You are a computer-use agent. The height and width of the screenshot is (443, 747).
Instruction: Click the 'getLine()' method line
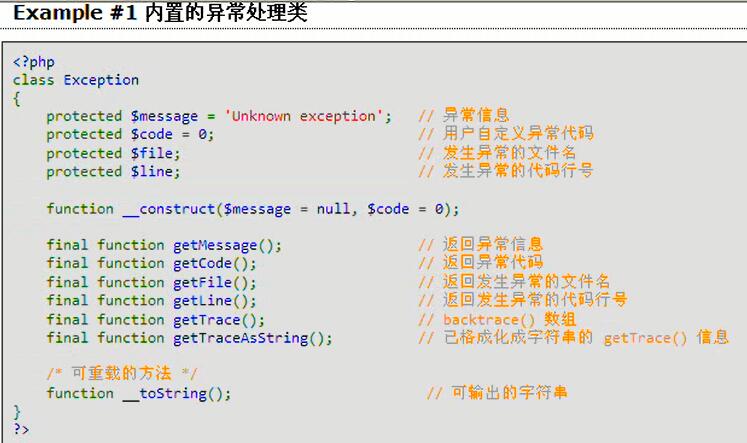[151, 301]
